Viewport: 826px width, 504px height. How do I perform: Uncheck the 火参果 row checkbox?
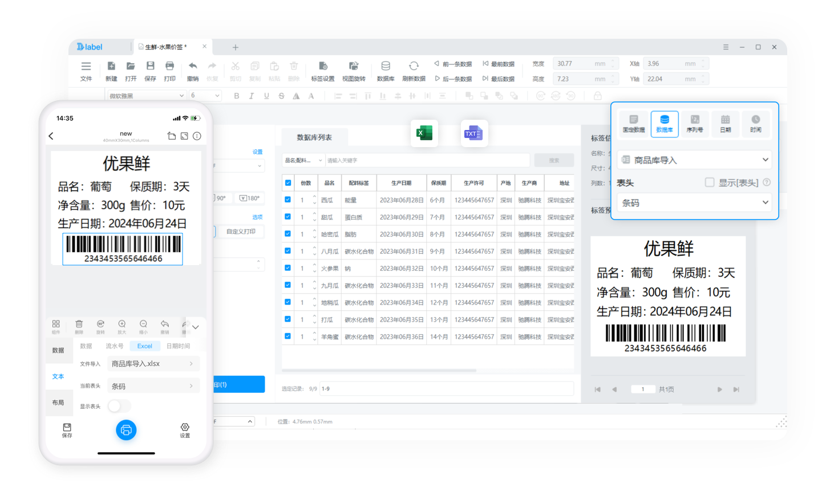pyautogui.click(x=288, y=268)
